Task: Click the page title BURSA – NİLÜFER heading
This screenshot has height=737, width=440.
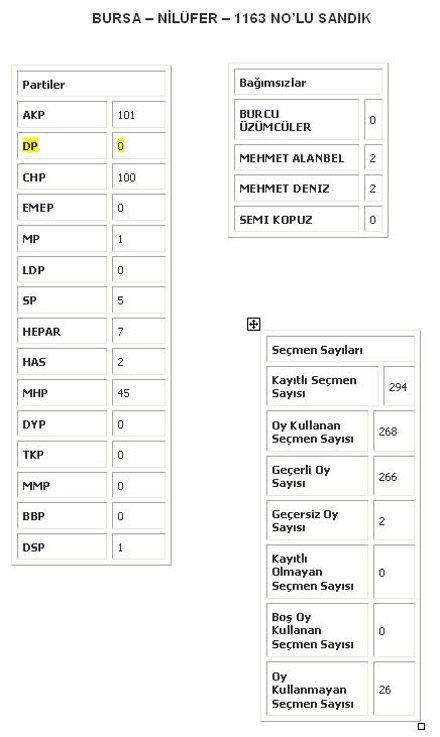Action: pyautogui.click(x=231, y=18)
